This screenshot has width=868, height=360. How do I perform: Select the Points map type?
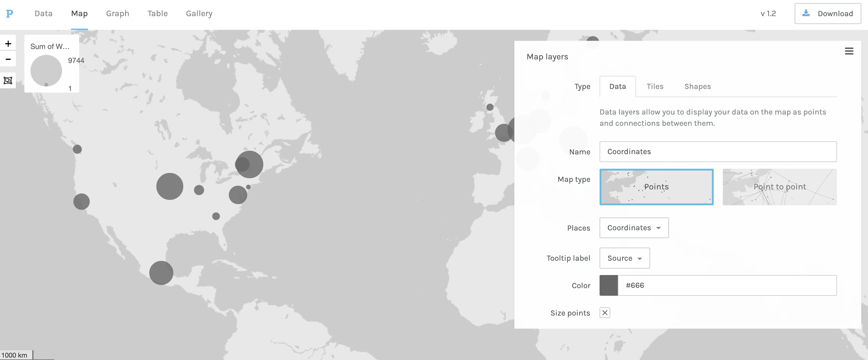[x=656, y=187]
